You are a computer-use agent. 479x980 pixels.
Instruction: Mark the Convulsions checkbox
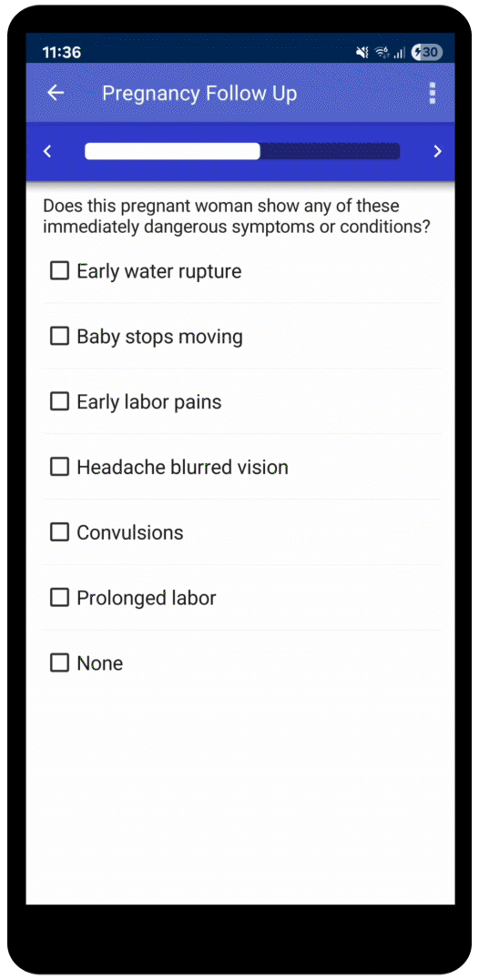pyautogui.click(x=59, y=532)
